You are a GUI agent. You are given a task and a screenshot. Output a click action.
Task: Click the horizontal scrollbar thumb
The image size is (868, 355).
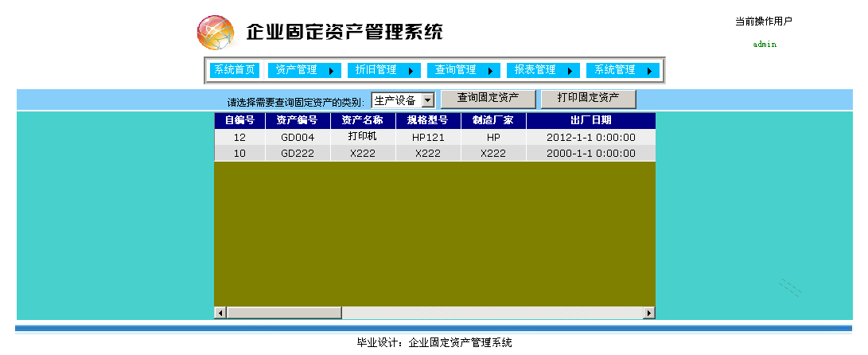tap(284, 313)
